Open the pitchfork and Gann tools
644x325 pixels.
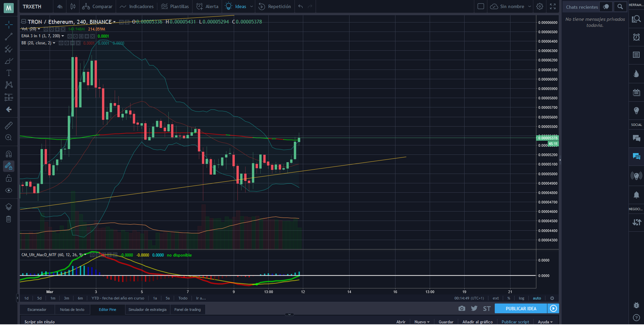9,49
